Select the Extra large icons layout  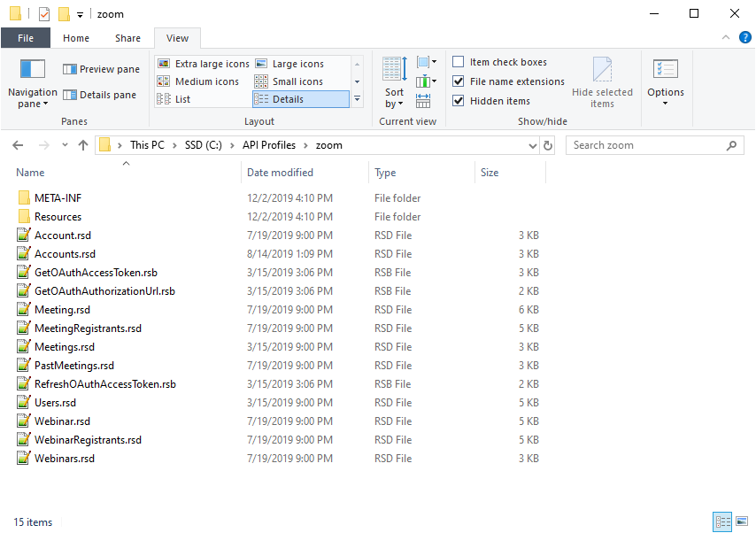pos(204,64)
